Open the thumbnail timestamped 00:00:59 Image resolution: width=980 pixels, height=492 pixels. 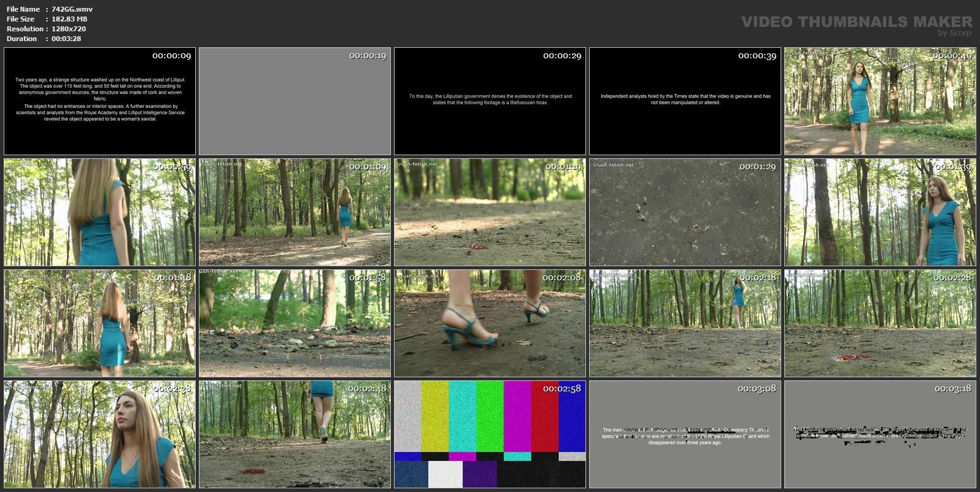point(99,212)
